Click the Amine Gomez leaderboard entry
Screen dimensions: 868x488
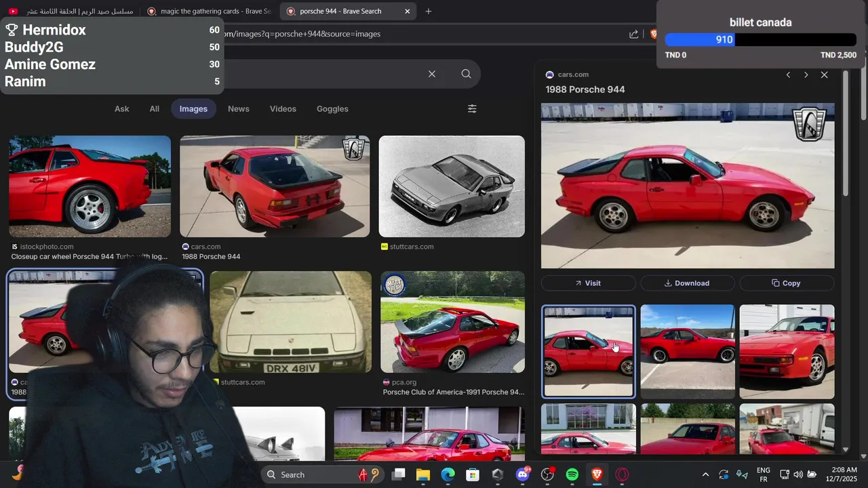point(112,64)
